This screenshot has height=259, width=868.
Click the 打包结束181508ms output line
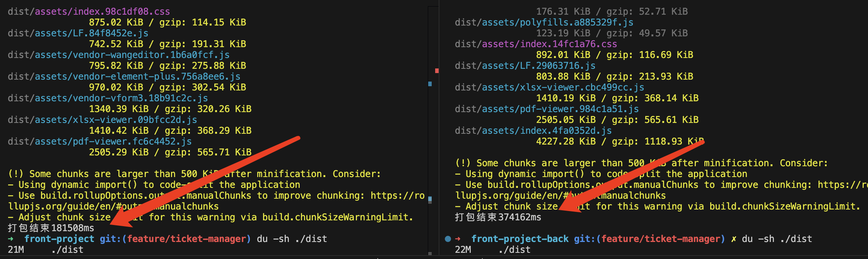tap(51, 228)
